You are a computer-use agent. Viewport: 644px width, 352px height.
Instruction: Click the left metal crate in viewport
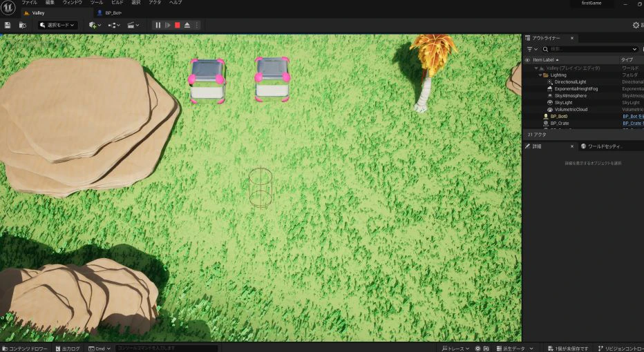coord(207,81)
